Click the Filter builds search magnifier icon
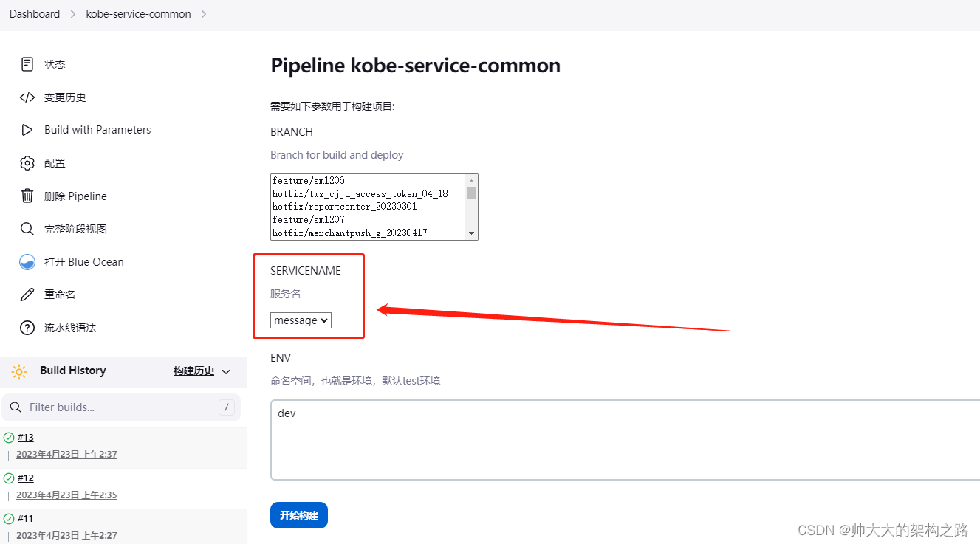The width and height of the screenshot is (980, 544). [16, 407]
